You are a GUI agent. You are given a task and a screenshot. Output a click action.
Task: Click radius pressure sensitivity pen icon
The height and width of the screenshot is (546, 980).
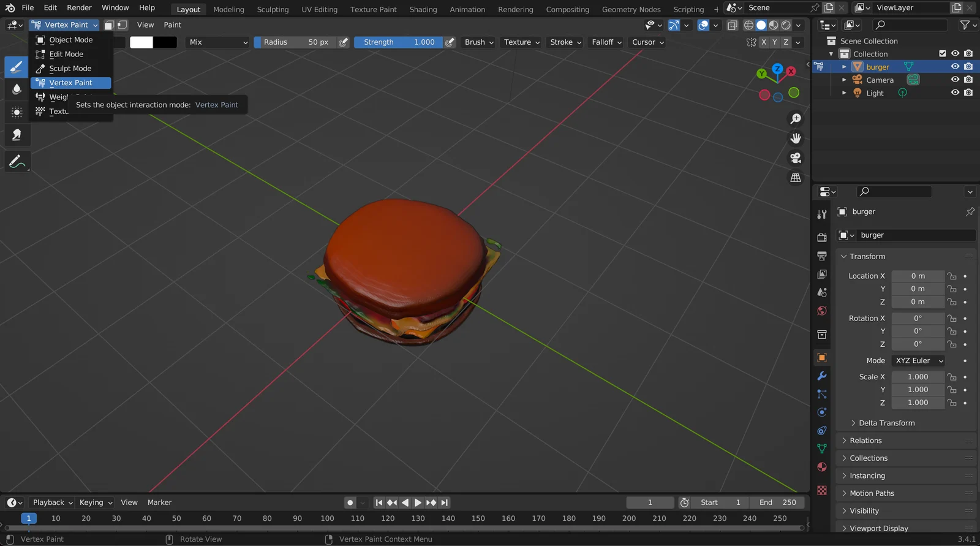pos(344,42)
